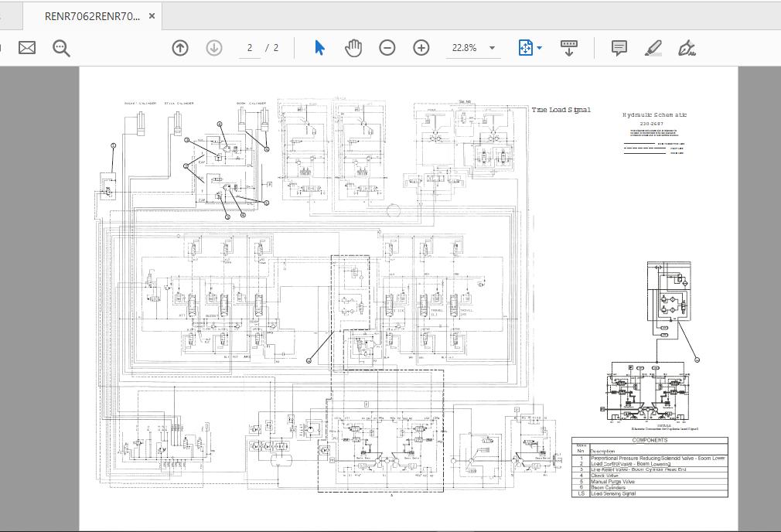Choose the highlighter pen tool
This screenshot has width=781, height=532.
(653, 48)
